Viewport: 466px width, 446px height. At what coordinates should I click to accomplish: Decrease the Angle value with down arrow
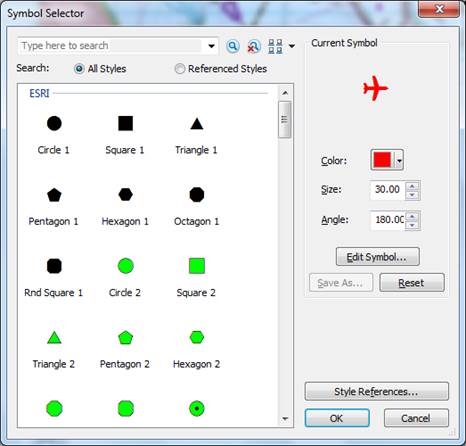pos(412,225)
